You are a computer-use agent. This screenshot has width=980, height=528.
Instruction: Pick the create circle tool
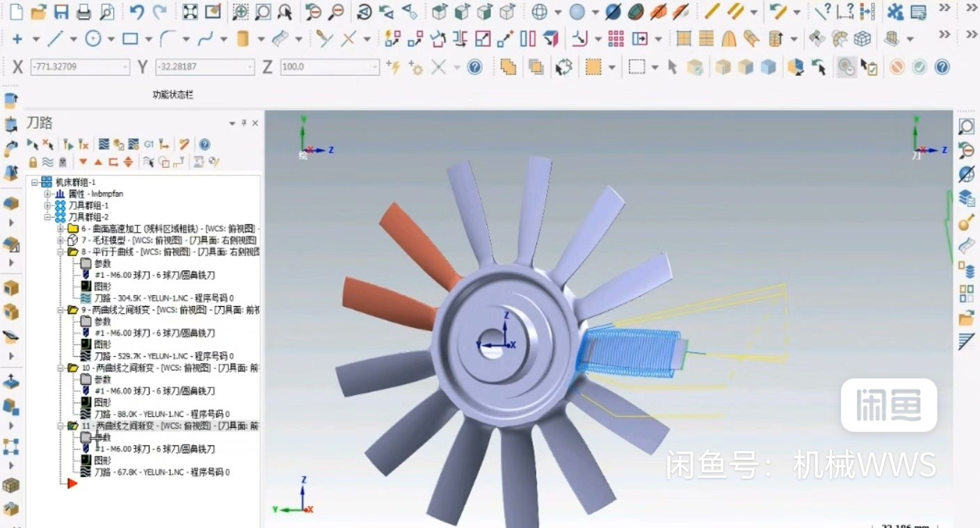click(93, 39)
